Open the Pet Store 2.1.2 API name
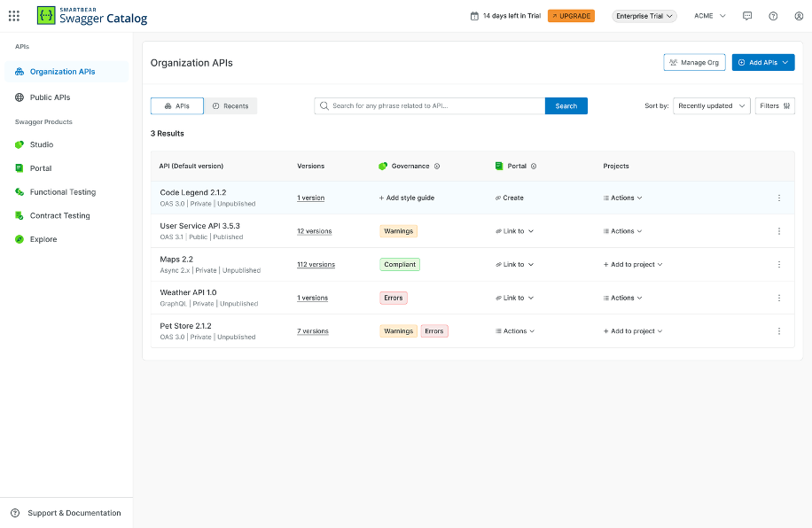This screenshot has height=528, width=812. [185, 326]
